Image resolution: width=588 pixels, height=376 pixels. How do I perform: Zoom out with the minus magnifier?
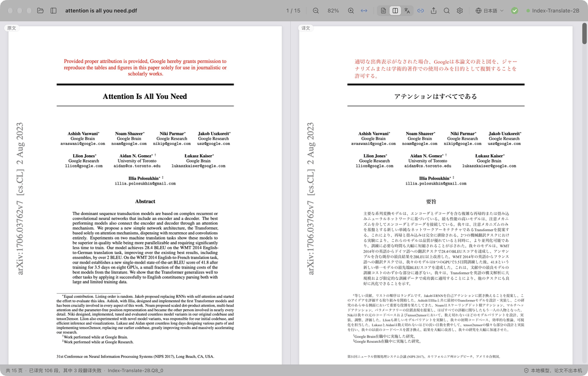(316, 11)
